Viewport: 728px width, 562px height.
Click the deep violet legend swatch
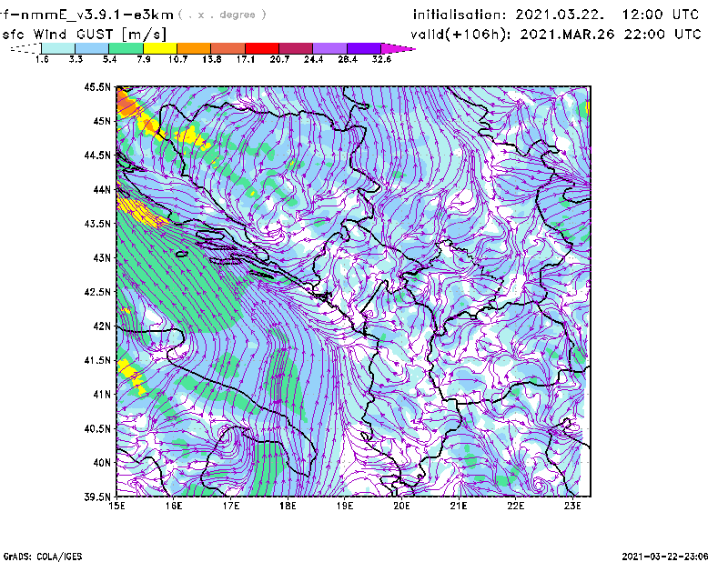(x=364, y=48)
